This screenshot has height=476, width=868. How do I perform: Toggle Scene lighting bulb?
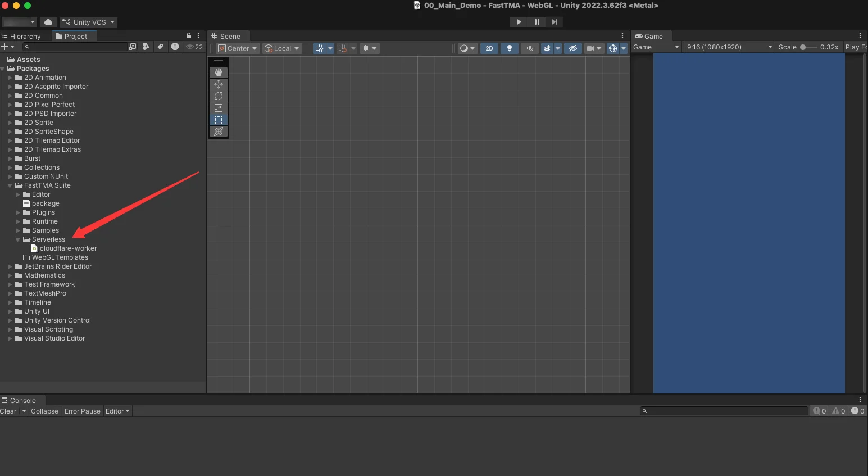click(510, 48)
